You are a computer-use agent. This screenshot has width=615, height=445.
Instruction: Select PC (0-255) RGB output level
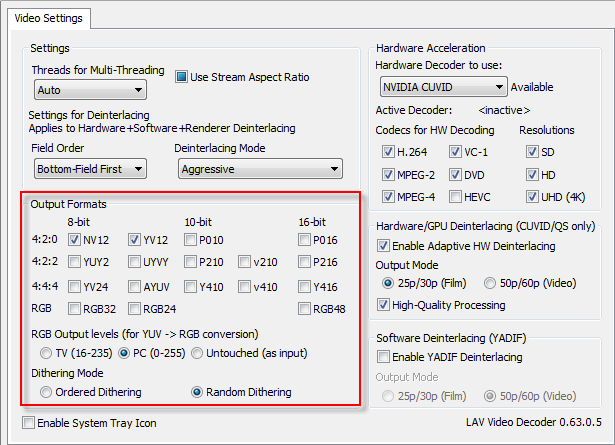pyautogui.click(x=124, y=353)
